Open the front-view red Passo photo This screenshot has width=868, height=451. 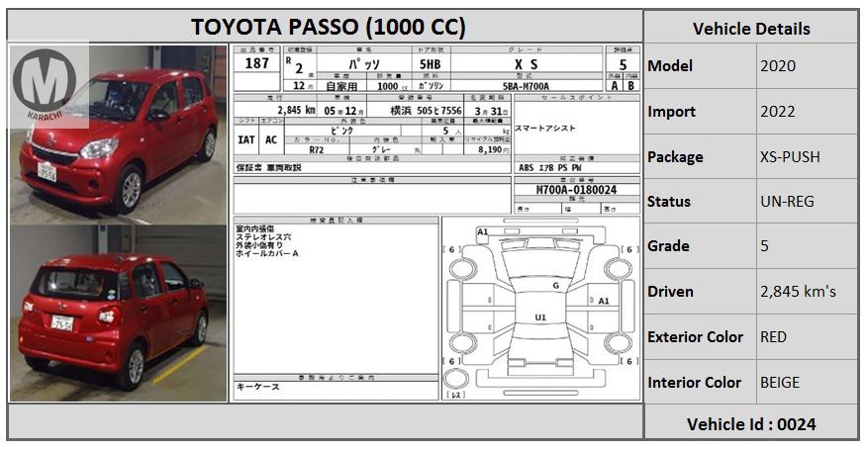(x=119, y=134)
